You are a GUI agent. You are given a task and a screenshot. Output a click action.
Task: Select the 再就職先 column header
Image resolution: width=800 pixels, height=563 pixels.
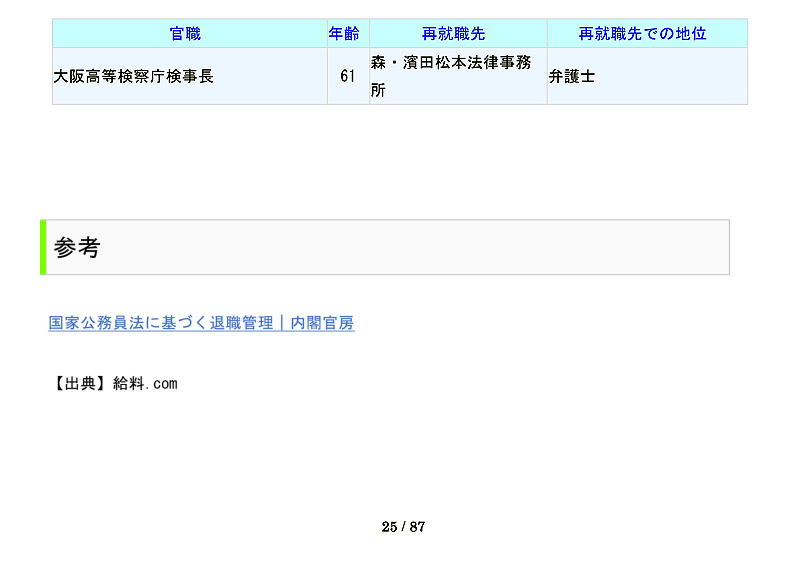pyautogui.click(x=453, y=33)
